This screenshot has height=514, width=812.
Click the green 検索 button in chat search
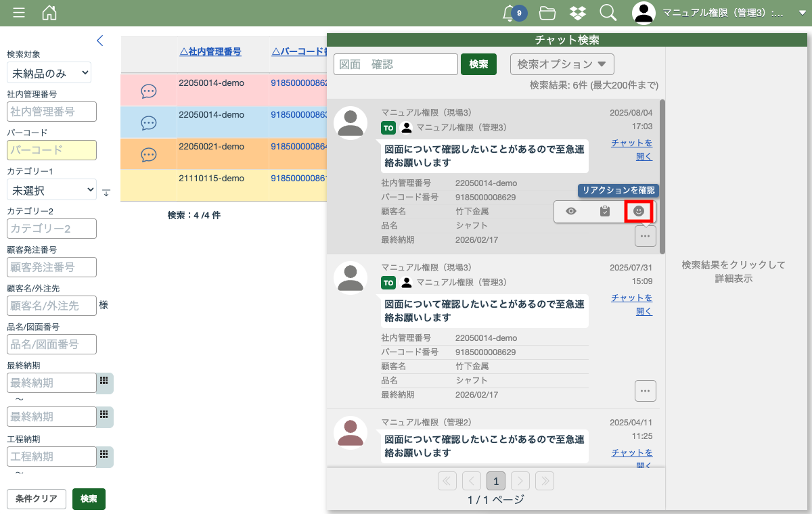478,64
